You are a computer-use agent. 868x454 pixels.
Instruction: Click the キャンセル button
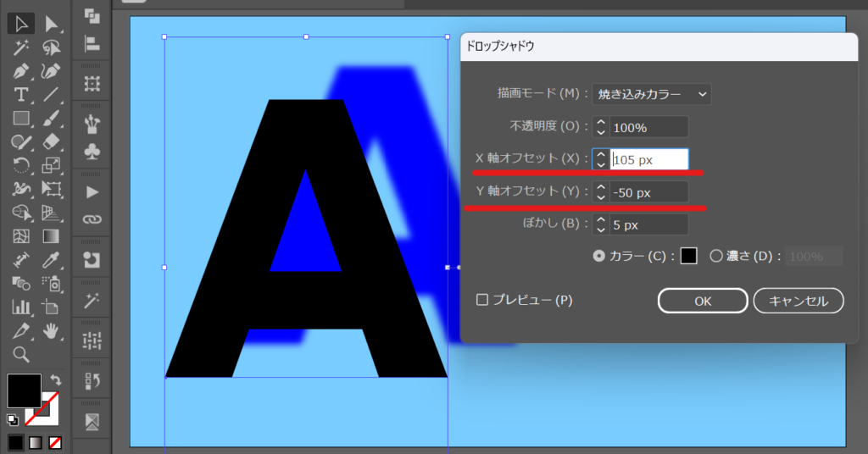798,301
